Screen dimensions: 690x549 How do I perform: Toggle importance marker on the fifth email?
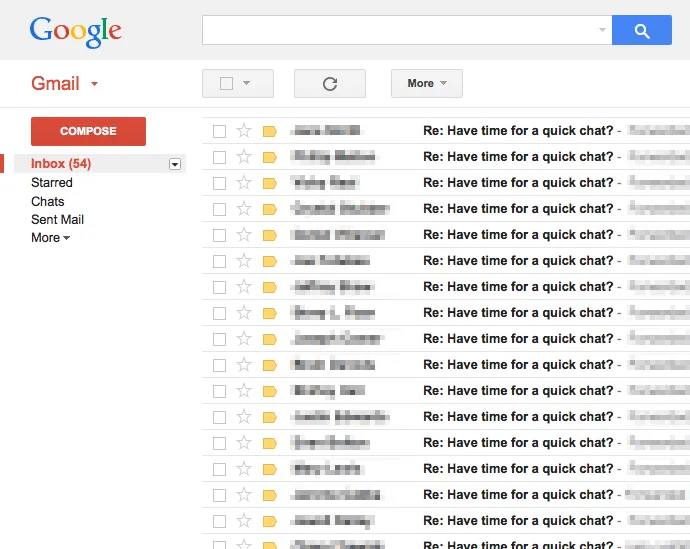coord(269,235)
